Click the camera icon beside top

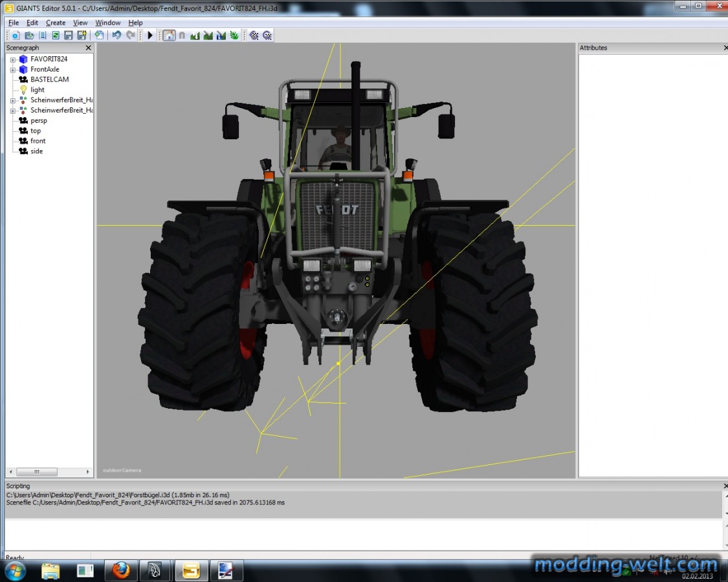[x=23, y=131]
